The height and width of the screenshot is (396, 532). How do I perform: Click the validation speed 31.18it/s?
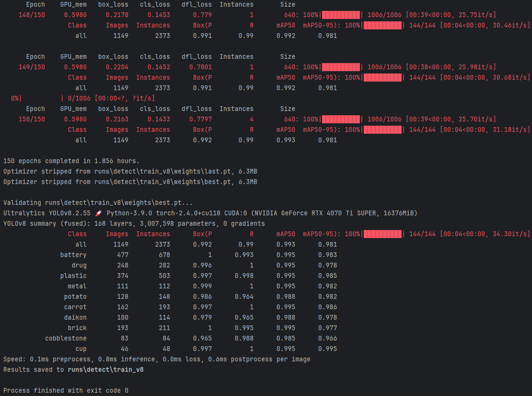(x=510, y=130)
